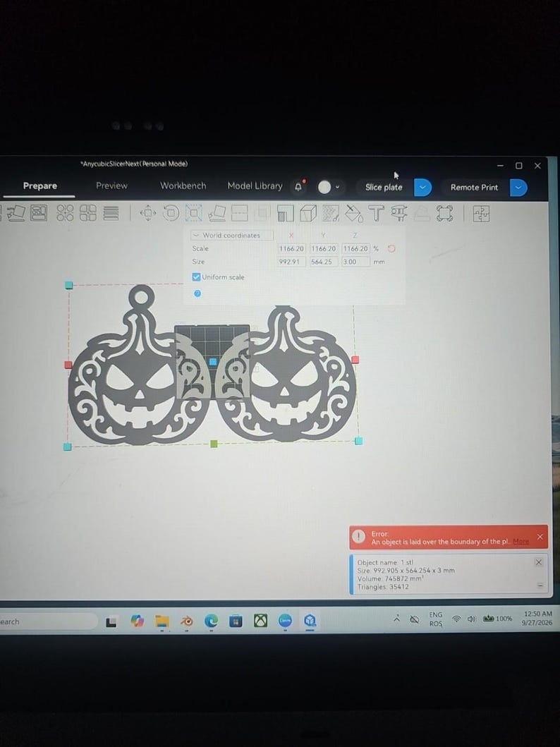Select the paint bucket color painting tool
560x747 pixels.
coord(353,213)
